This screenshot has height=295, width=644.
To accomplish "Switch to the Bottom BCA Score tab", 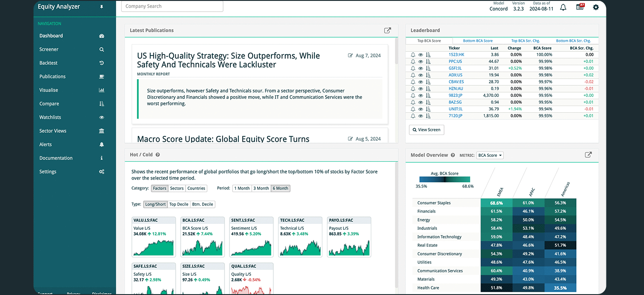I will 478,40.
